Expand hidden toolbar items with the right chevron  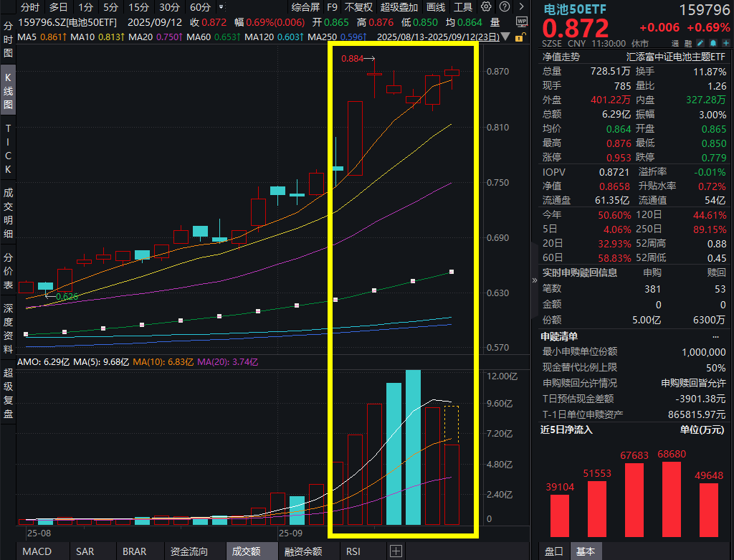(x=522, y=6)
